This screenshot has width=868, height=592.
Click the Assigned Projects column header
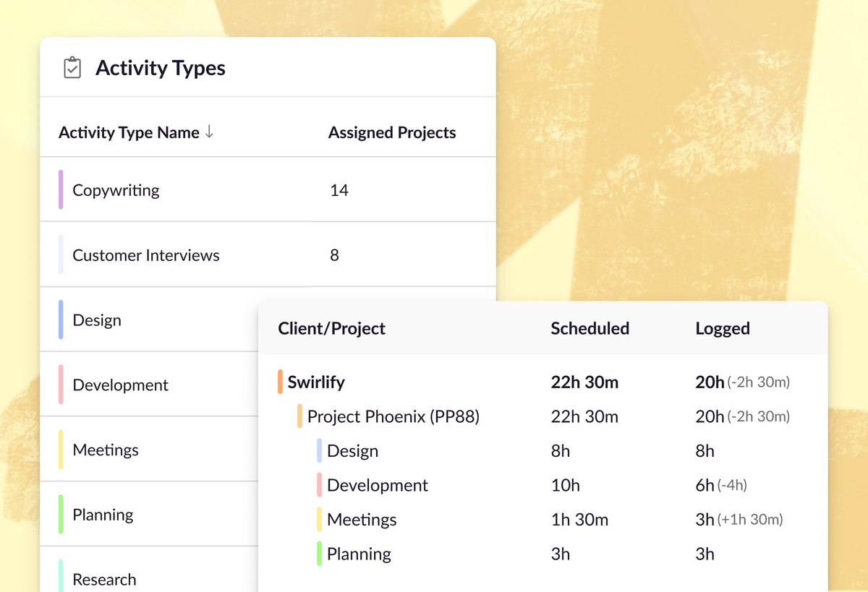[392, 132]
